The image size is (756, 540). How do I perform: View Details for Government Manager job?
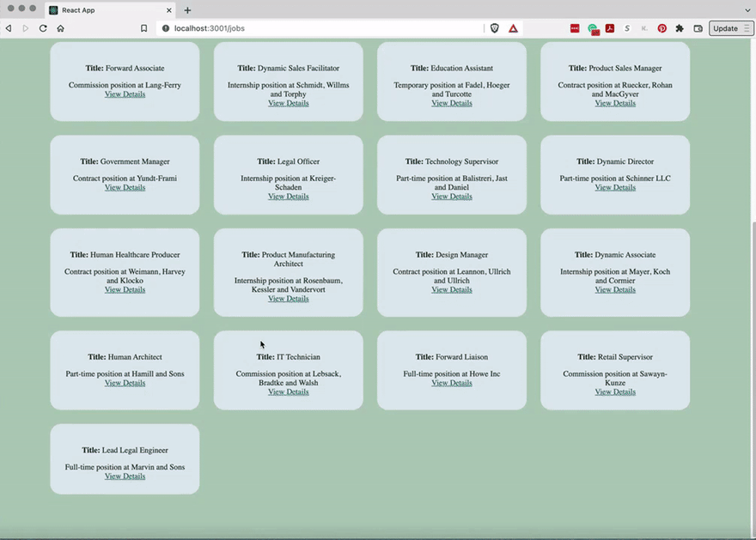(x=125, y=187)
